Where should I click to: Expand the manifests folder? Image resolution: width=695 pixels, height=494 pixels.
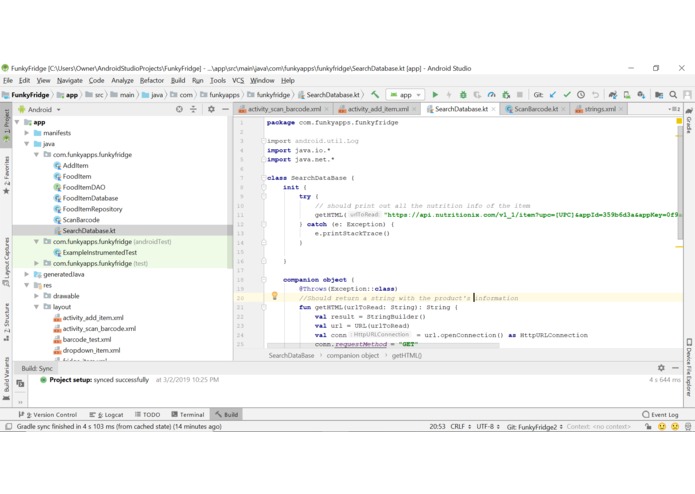click(x=27, y=133)
